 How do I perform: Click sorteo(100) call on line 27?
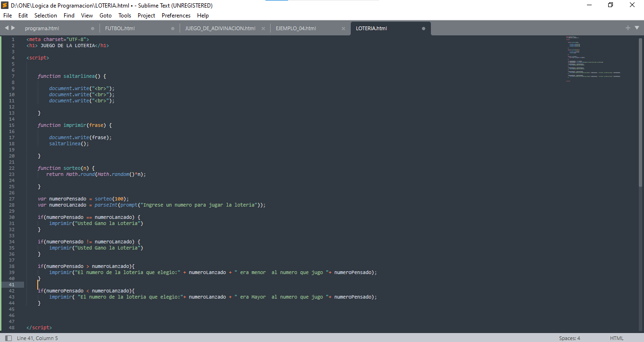pos(110,199)
